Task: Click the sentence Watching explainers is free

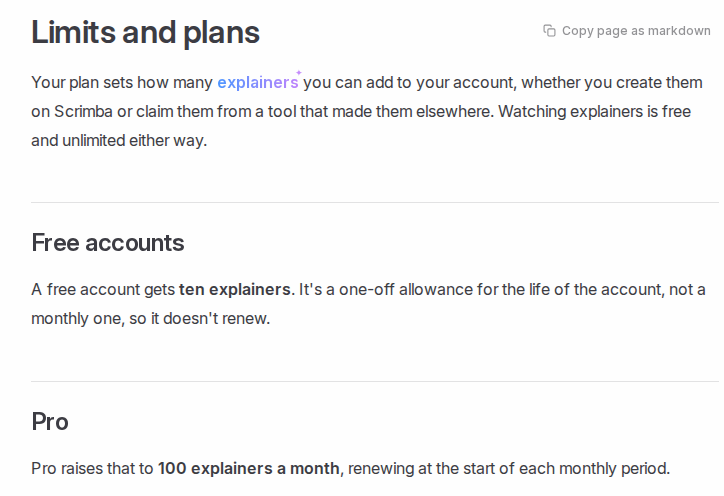Action: (594, 111)
